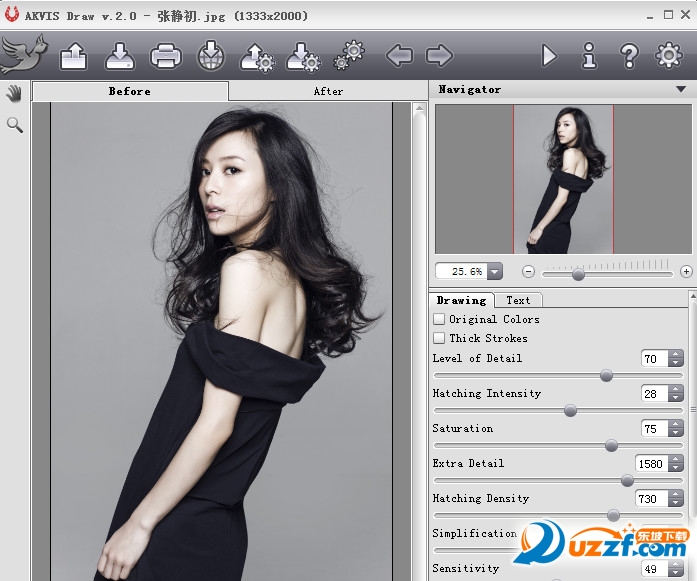This screenshot has width=697, height=581.
Task: Click the image vertical scrollbar up arrow
Action: coord(419,108)
